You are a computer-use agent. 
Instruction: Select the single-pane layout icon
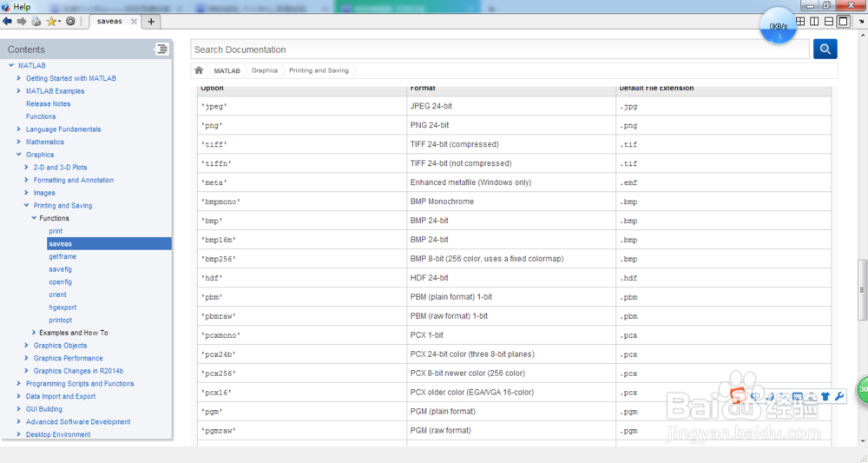(x=843, y=21)
